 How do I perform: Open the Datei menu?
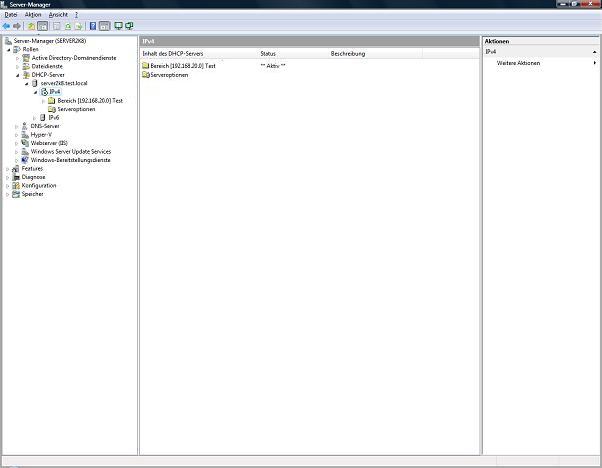coord(11,15)
